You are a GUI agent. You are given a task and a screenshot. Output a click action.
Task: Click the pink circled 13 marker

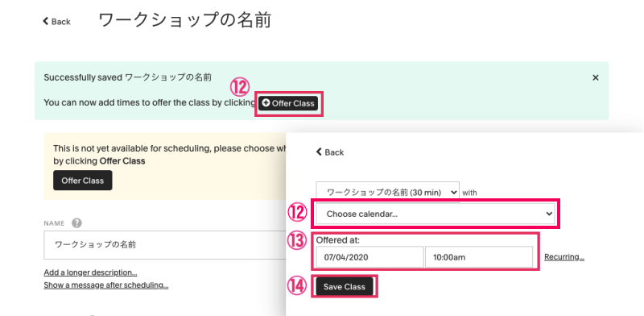(x=297, y=242)
